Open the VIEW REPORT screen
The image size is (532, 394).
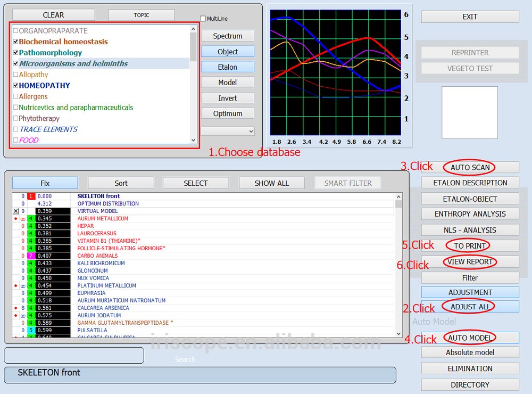(469, 262)
